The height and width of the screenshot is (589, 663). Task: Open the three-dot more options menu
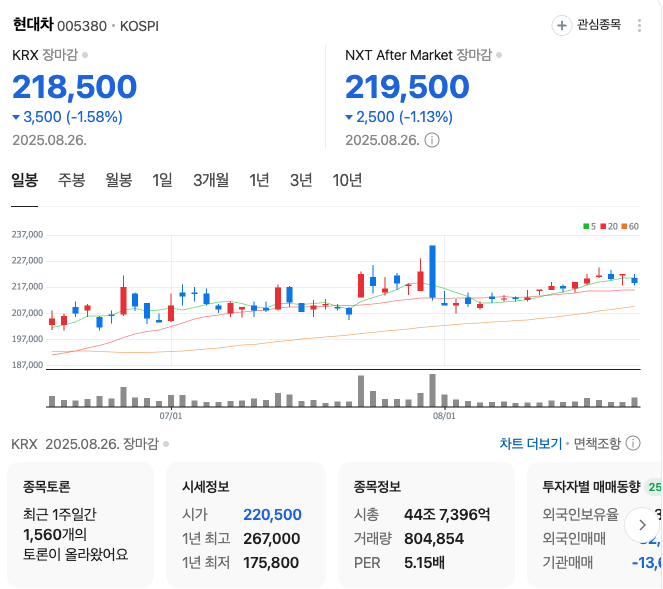pos(639,25)
